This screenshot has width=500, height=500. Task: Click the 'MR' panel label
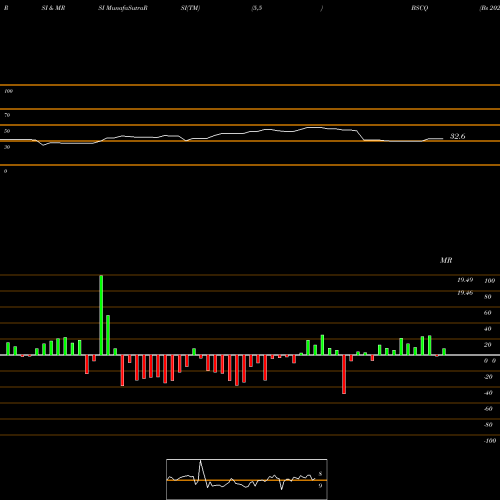tap(446, 260)
